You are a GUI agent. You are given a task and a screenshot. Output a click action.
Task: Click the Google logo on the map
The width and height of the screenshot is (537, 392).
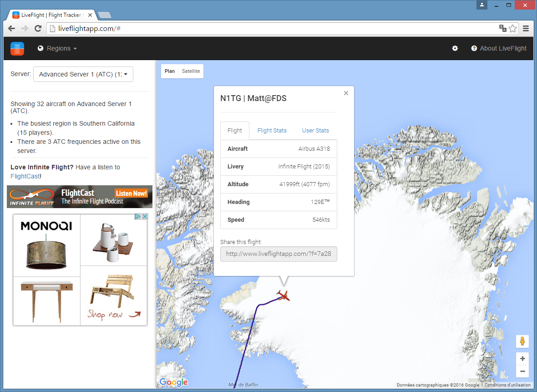pos(174,382)
